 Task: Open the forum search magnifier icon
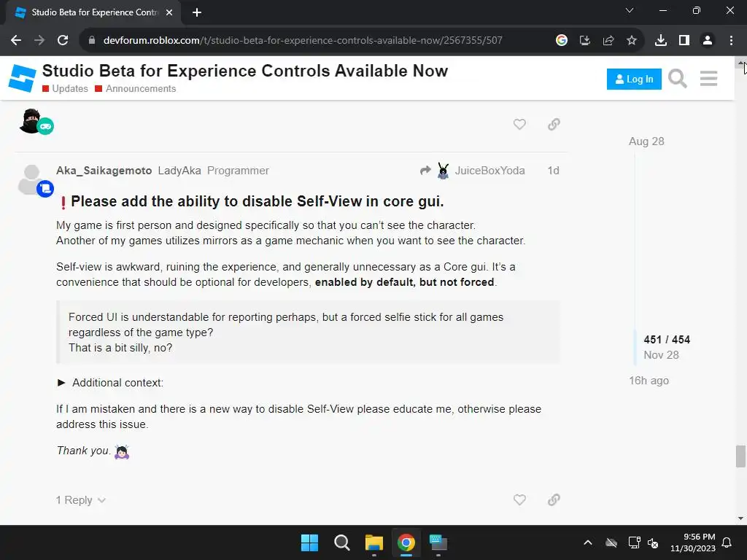tap(678, 79)
